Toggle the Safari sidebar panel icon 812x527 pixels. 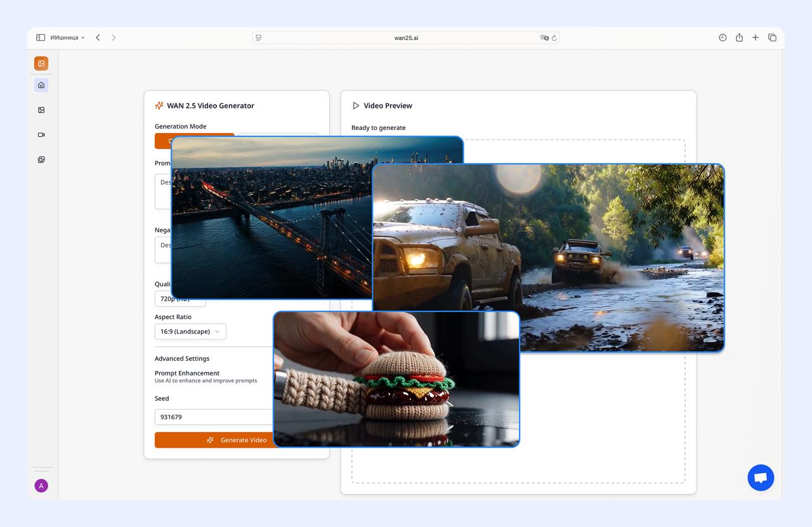(41, 37)
